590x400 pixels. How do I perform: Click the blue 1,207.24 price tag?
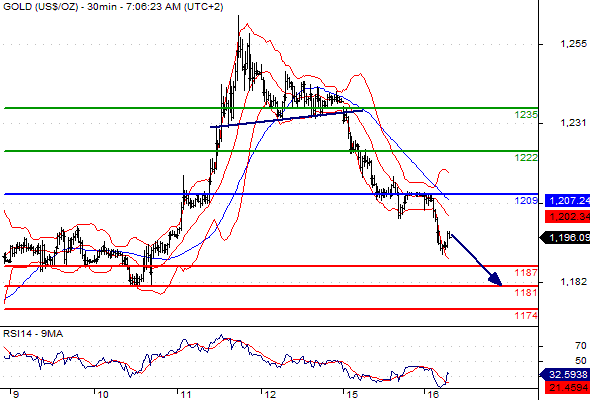pos(567,201)
